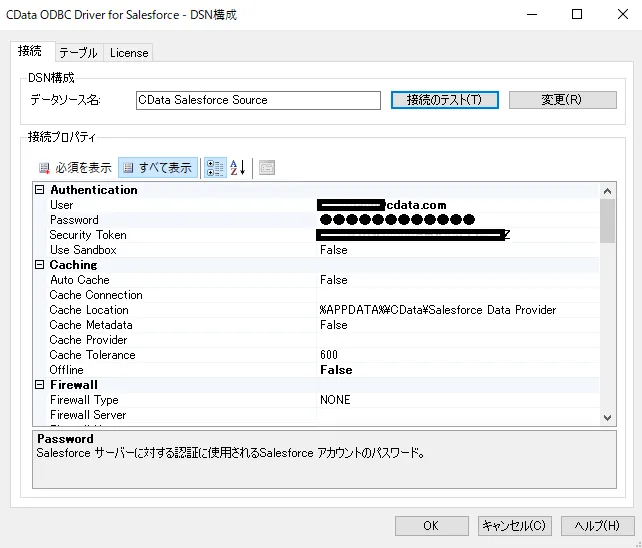Click the property grid scrollbar down arrow
This screenshot has width=642, height=548.
[608, 416]
